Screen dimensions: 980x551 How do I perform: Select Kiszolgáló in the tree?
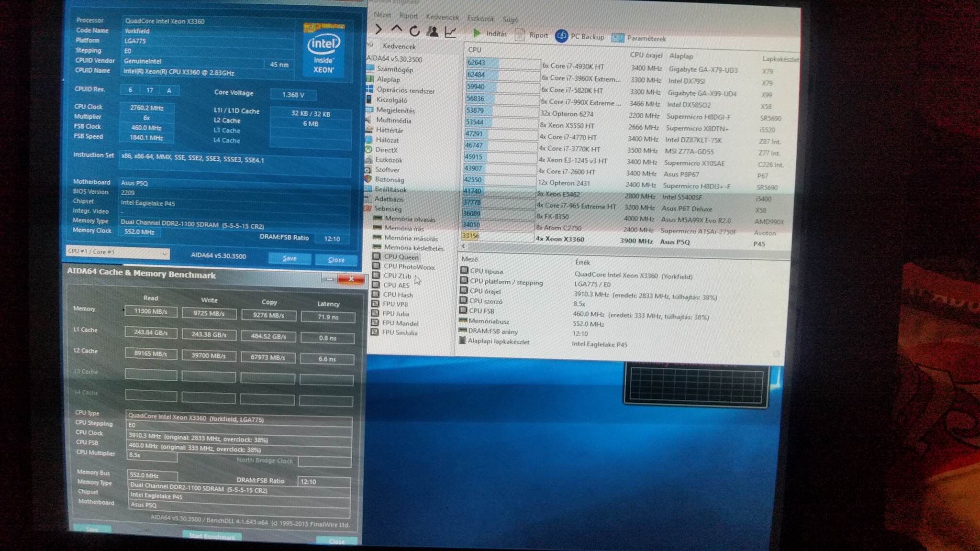tap(391, 100)
